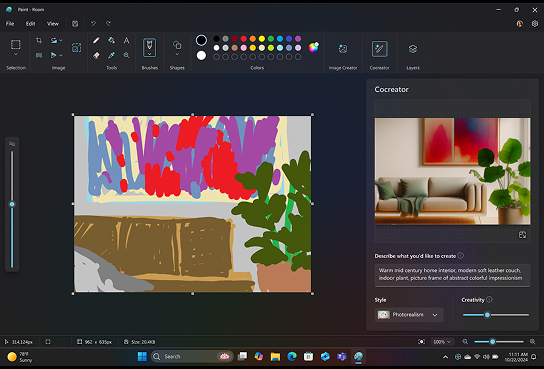
Task: Select the Eraser tool
Action: [96, 55]
